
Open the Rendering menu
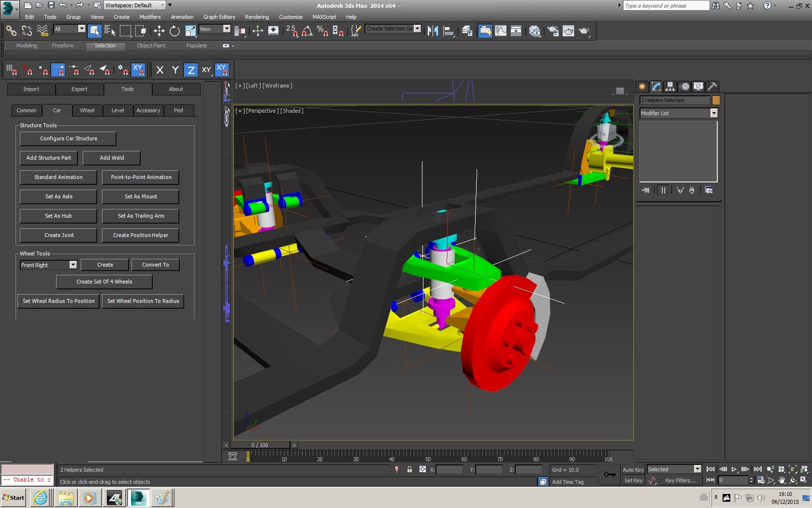pyautogui.click(x=257, y=17)
